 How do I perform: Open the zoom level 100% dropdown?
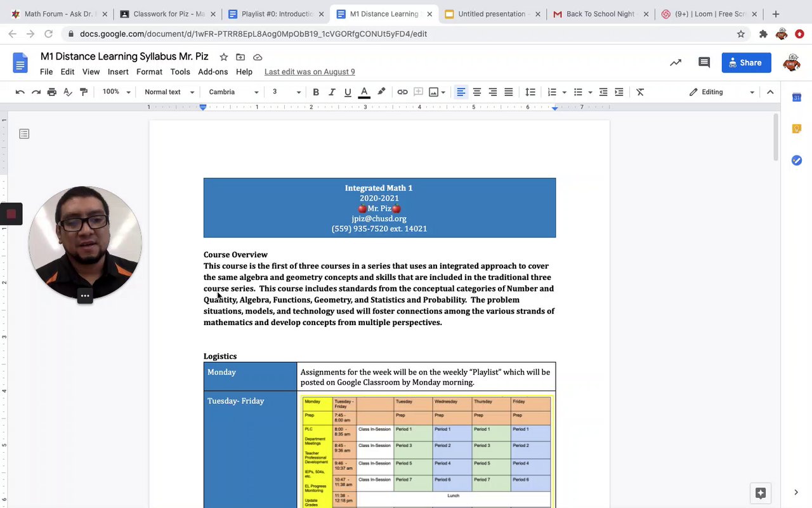[x=116, y=92]
